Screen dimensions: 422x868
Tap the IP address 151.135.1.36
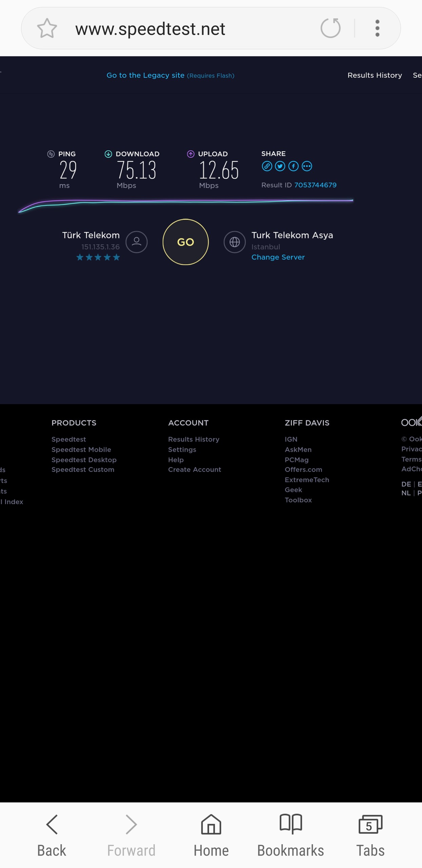100,247
